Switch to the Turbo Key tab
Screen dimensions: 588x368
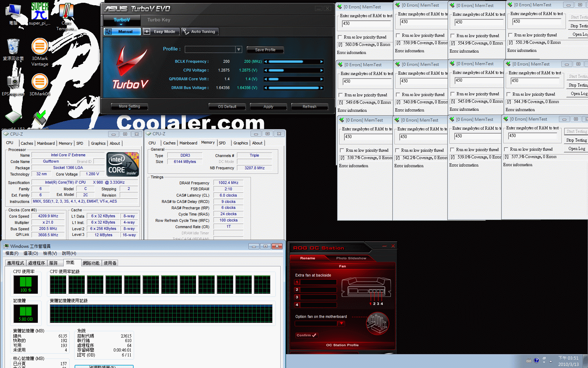tap(159, 20)
